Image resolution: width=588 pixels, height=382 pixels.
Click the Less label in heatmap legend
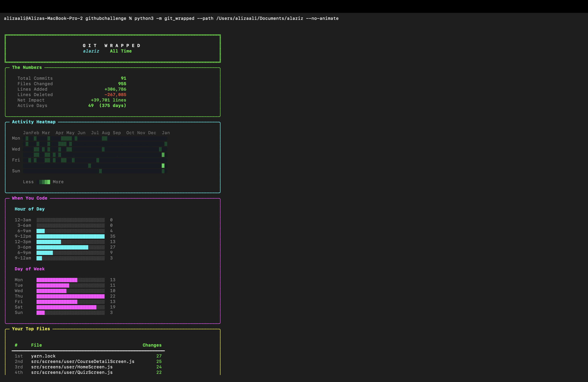pyautogui.click(x=28, y=182)
